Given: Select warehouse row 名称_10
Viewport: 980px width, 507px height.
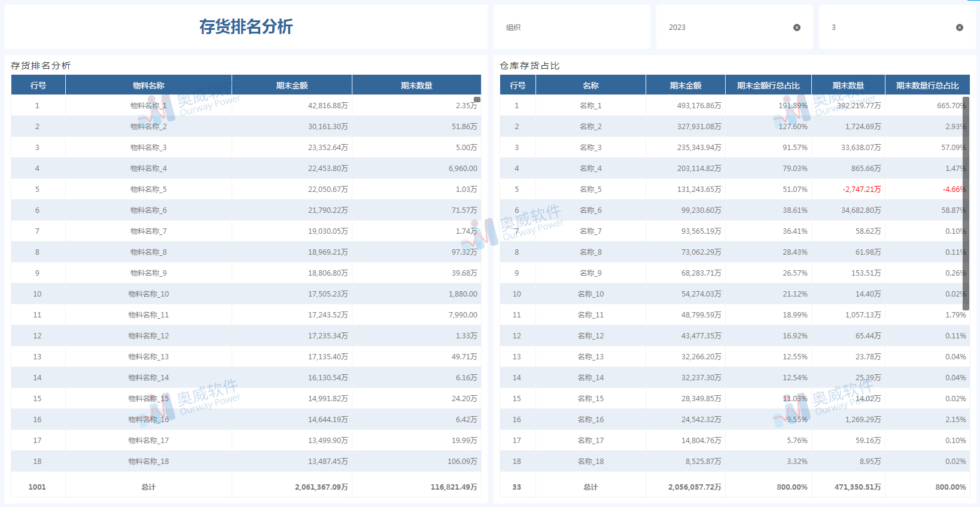Looking at the screenshot, I should point(735,294).
